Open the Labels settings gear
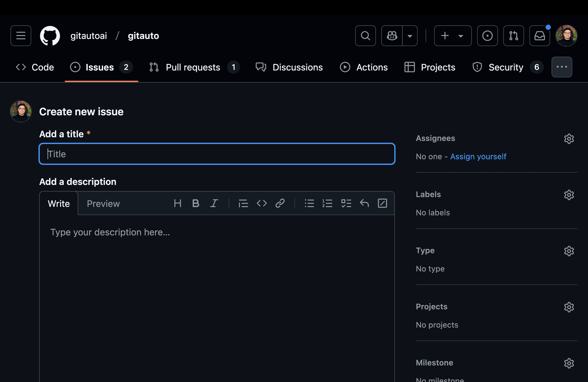 (x=569, y=195)
